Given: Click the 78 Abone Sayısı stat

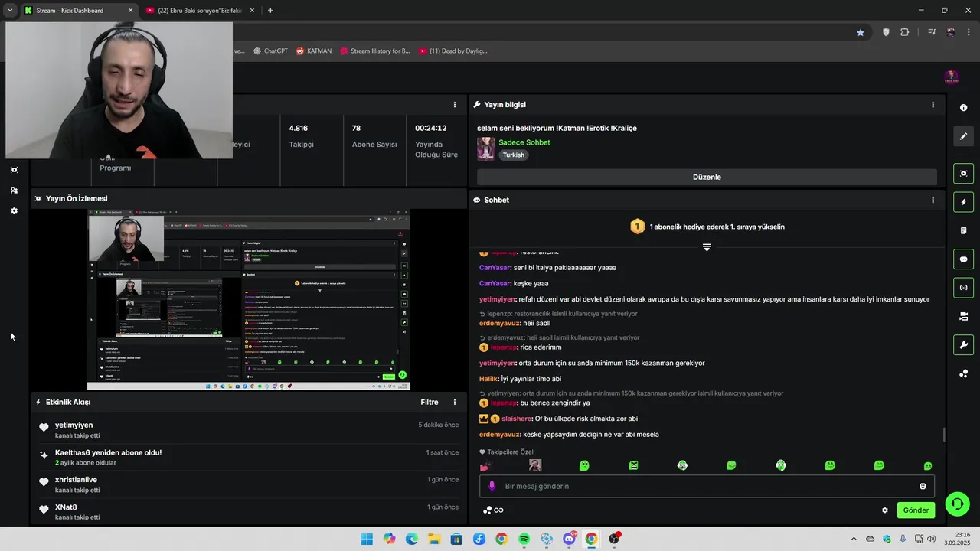Looking at the screenshot, I should [x=374, y=136].
